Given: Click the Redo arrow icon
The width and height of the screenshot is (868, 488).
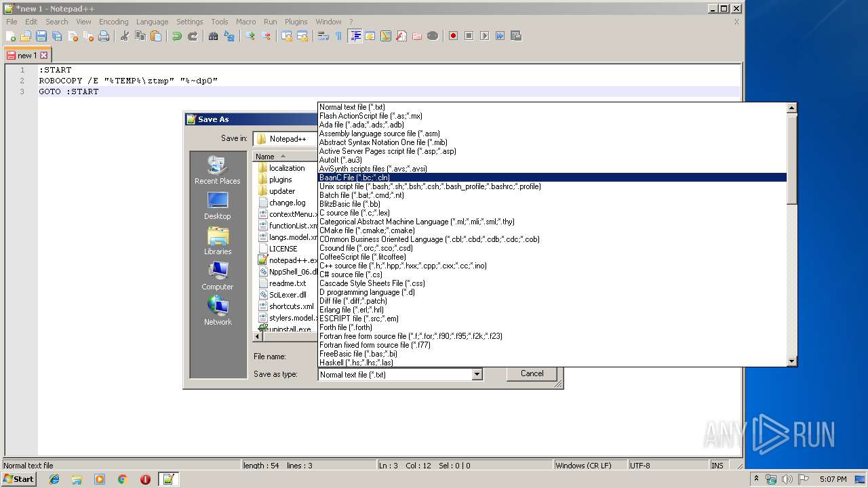Looking at the screenshot, I should tap(193, 36).
